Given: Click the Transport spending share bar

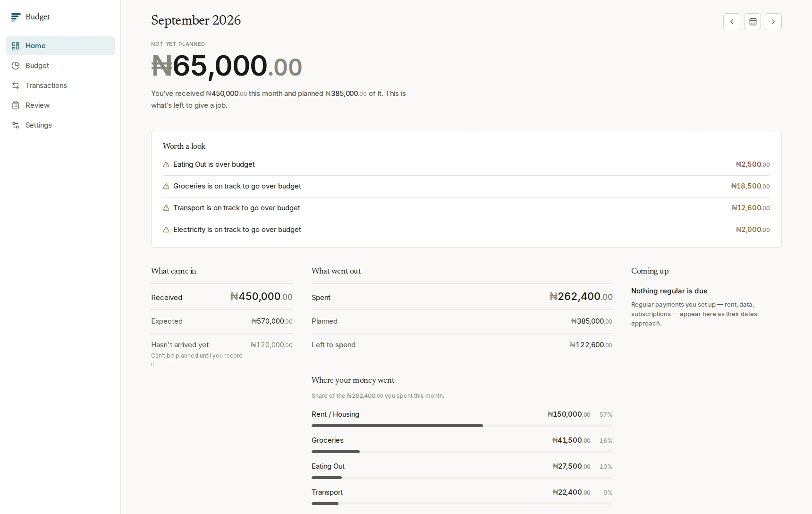Looking at the screenshot, I should [x=462, y=504].
